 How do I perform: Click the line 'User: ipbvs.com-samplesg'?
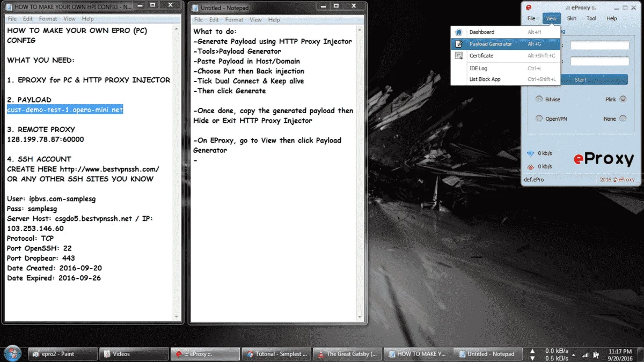point(52,199)
